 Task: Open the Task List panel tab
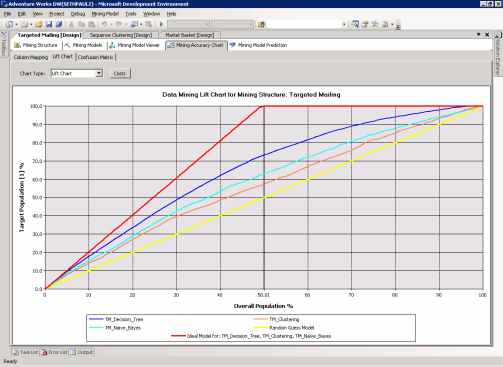pyautogui.click(x=26, y=352)
